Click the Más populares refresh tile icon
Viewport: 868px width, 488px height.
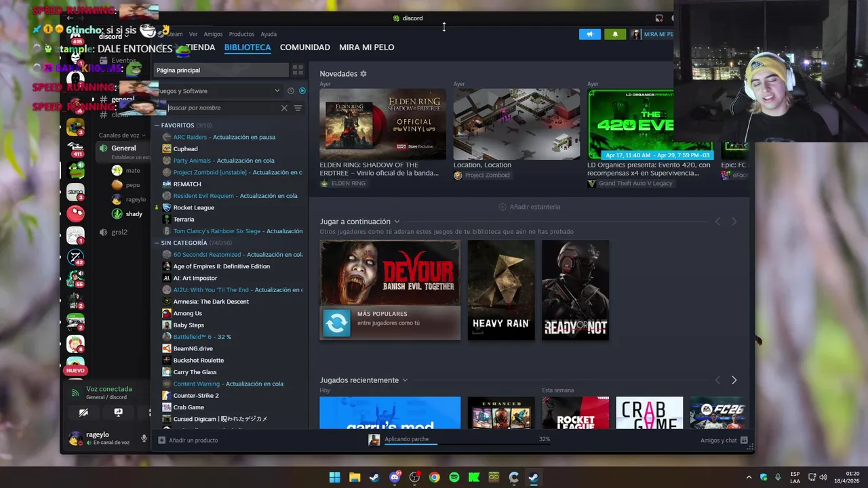(x=336, y=323)
